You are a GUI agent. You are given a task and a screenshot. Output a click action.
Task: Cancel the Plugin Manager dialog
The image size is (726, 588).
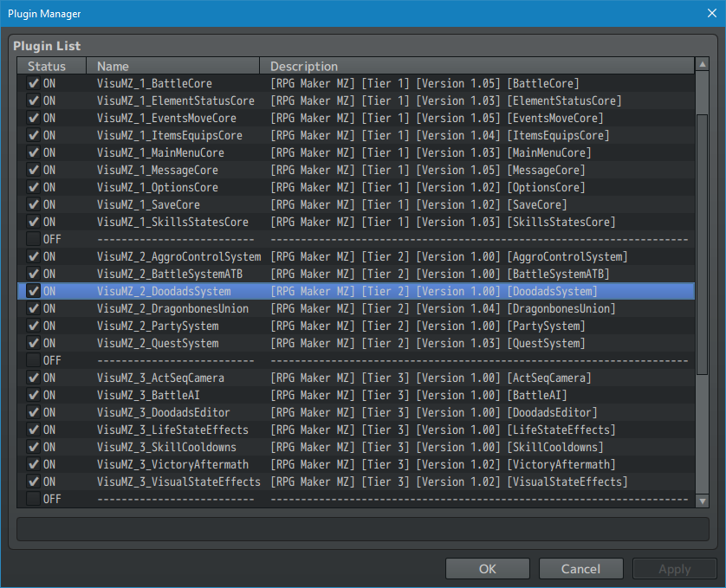tap(580, 569)
